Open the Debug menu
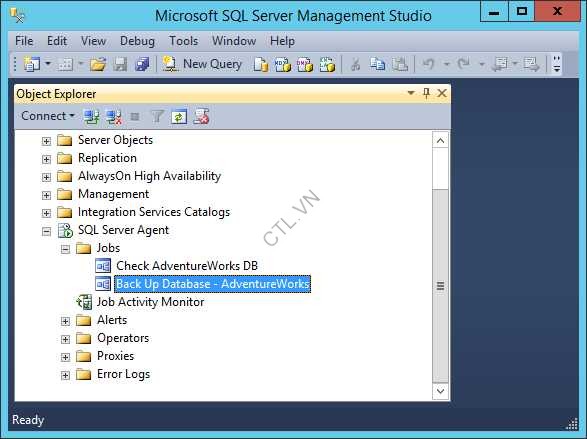Viewport: 587px width, 439px height. tap(137, 41)
